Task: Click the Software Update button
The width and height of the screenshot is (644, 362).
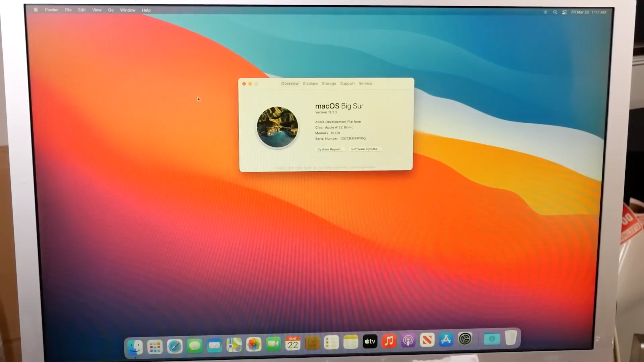Action: coord(365,149)
